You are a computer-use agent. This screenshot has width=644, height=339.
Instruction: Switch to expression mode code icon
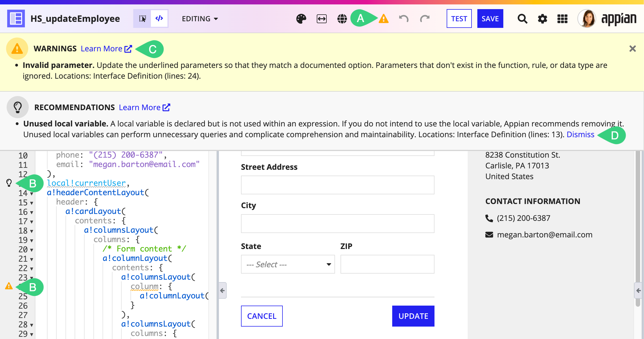click(159, 18)
